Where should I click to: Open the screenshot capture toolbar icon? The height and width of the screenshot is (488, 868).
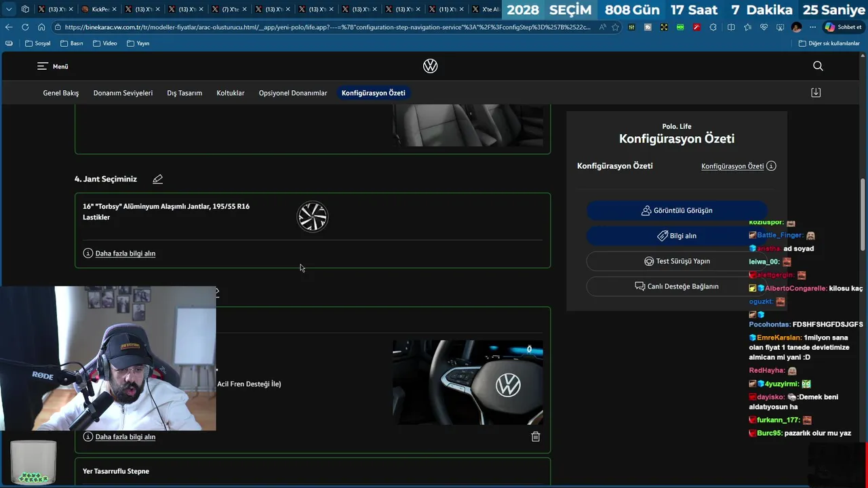pos(780,27)
